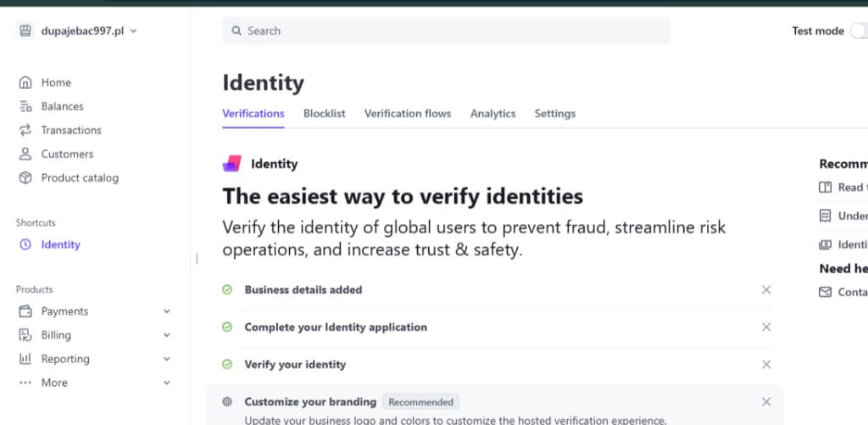Screen dimensions: 868x425
Task: Click the magnifier icon in the search bar
Action: [236, 31]
